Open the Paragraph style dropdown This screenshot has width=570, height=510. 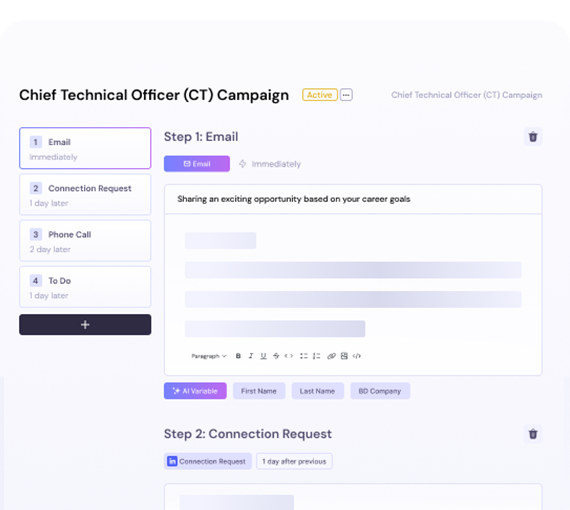209,356
